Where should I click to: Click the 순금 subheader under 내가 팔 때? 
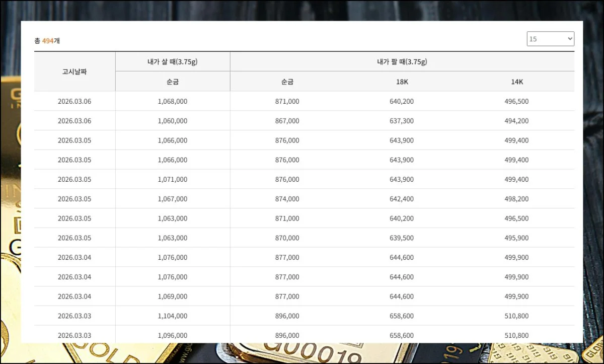tap(287, 82)
